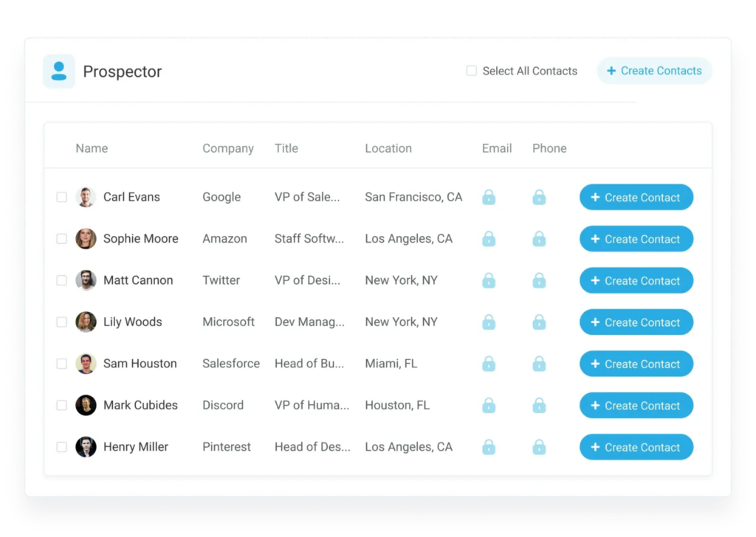Click Sam Houston's avatar thumbnail
This screenshot has height=537, width=756.
pos(86,364)
